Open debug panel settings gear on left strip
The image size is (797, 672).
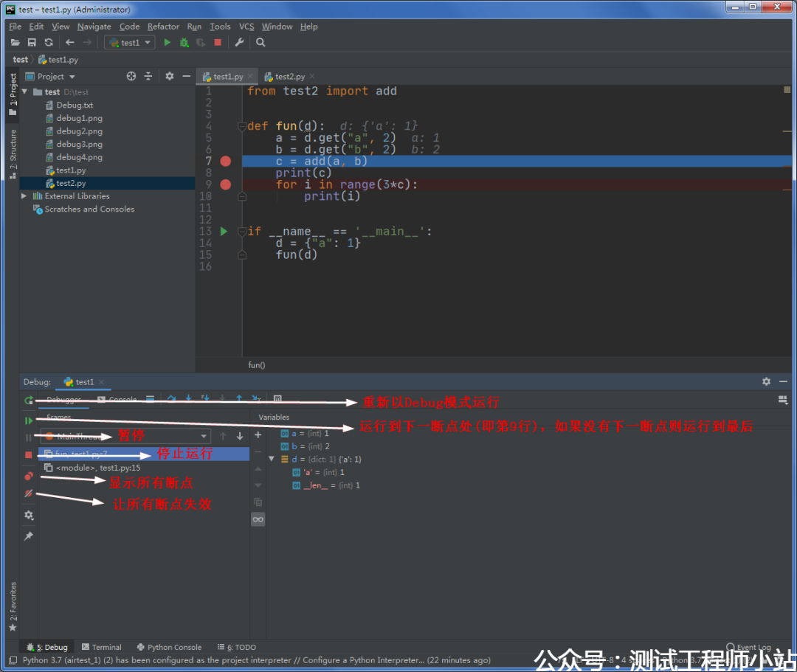point(29,515)
